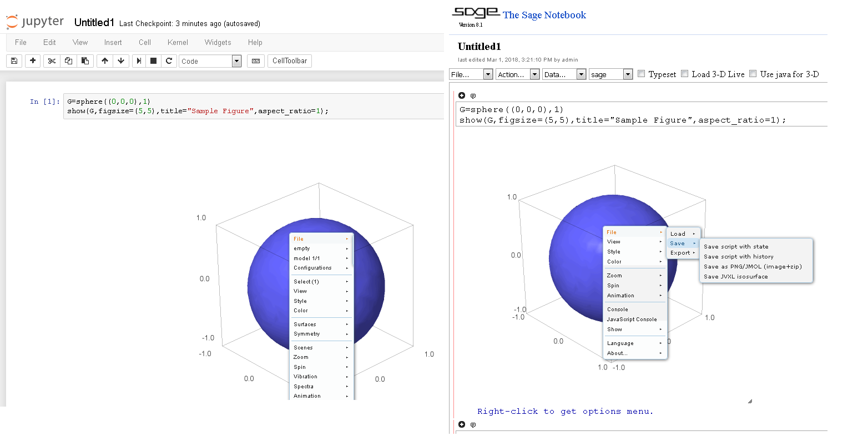Open the Data... dropdown in Sage Notebook

(564, 74)
